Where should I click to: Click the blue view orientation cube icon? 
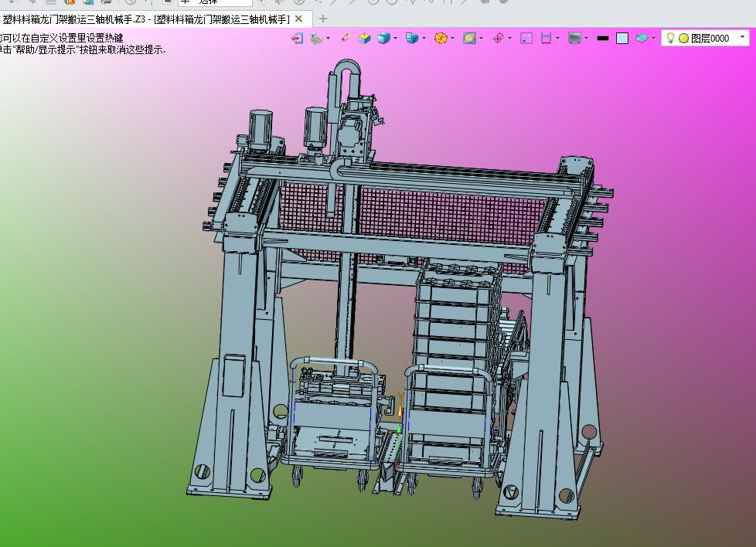click(x=412, y=38)
